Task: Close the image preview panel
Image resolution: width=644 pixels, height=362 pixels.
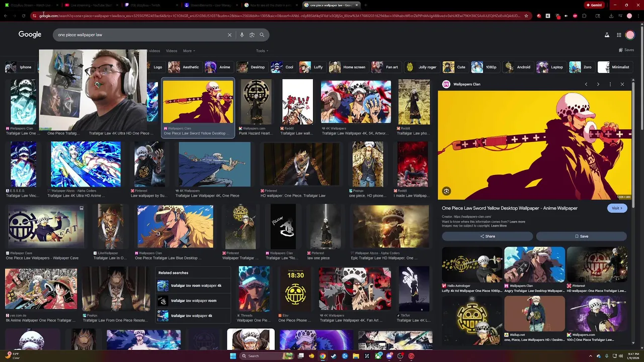Action: point(622,84)
